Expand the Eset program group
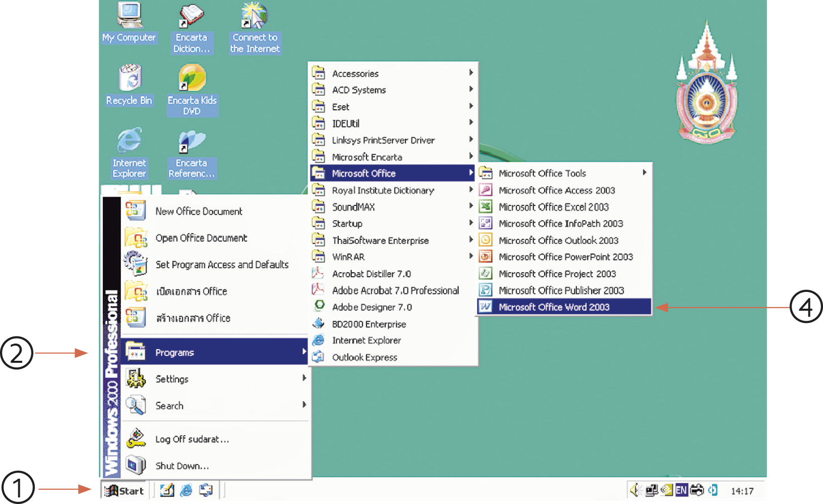The image size is (823, 504). (393, 107)
